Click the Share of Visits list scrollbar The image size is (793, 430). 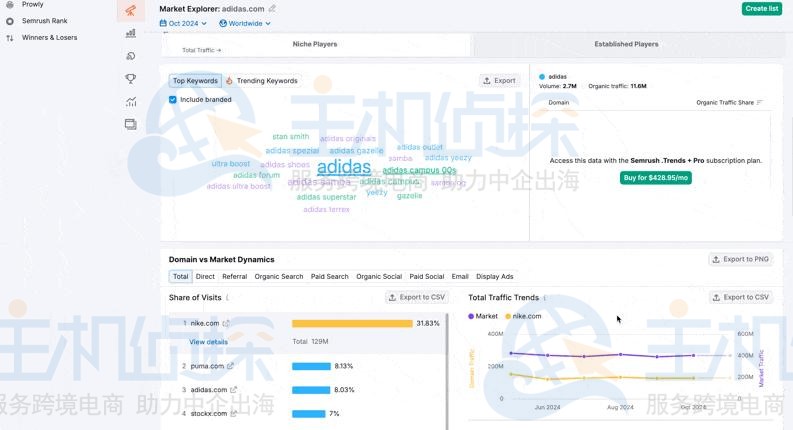click(447, 371)
